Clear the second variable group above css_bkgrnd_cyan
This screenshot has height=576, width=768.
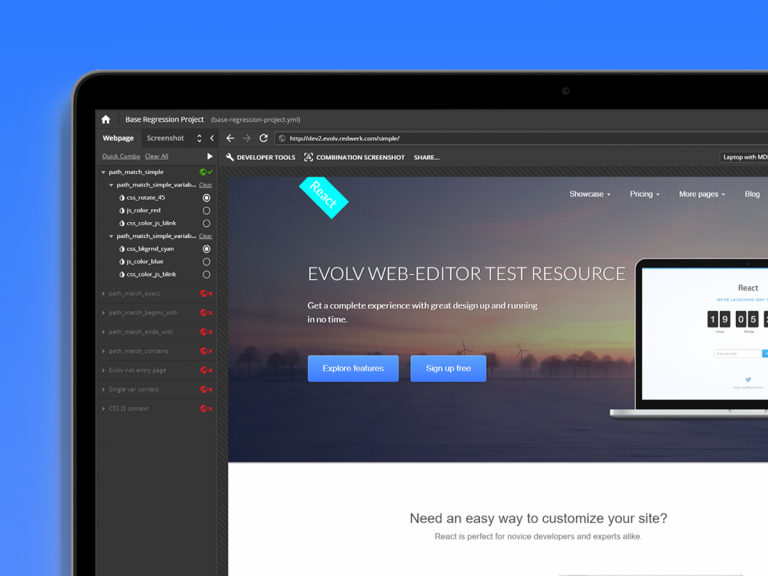[x=206, y=236]
